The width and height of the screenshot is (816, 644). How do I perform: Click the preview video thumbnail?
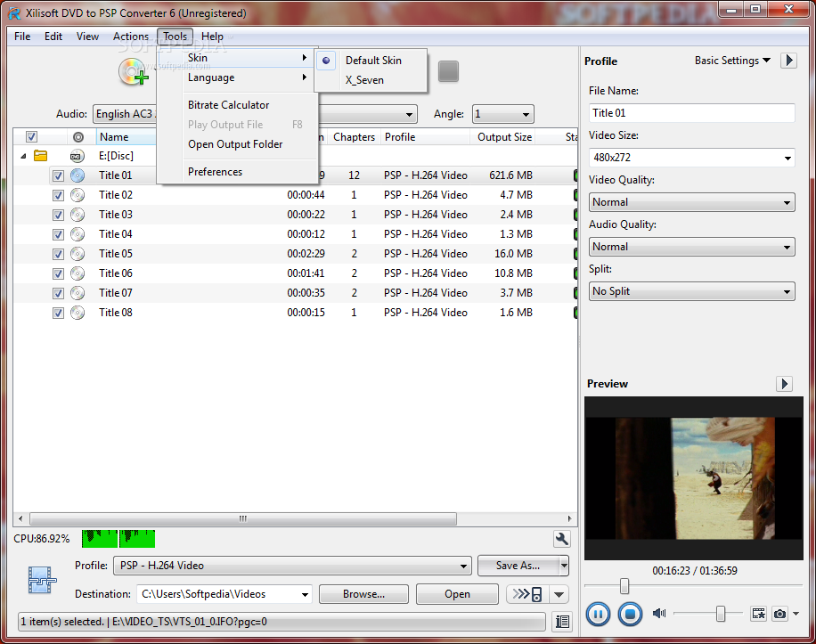pos(694,478)
